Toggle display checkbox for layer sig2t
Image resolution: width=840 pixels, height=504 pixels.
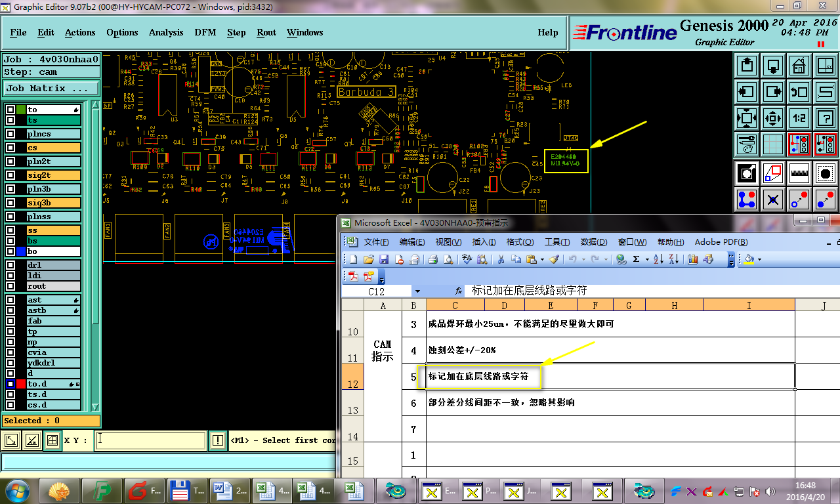click(x=10, y=175)
